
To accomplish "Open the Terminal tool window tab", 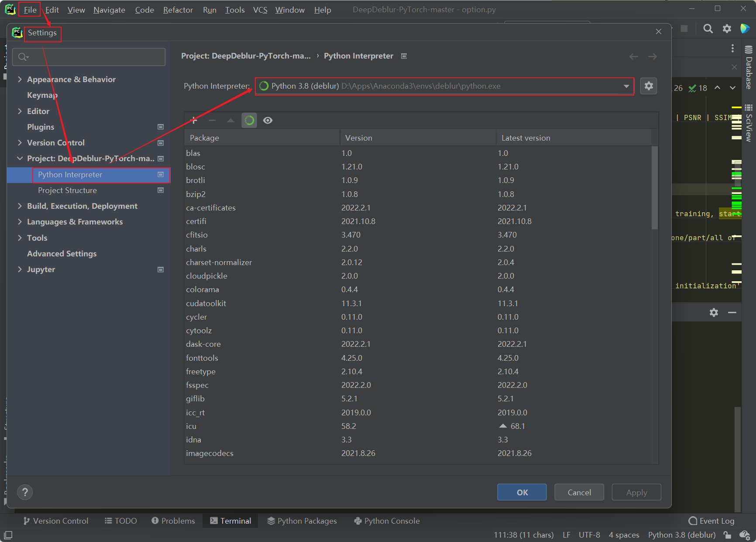I will (230, 521).
